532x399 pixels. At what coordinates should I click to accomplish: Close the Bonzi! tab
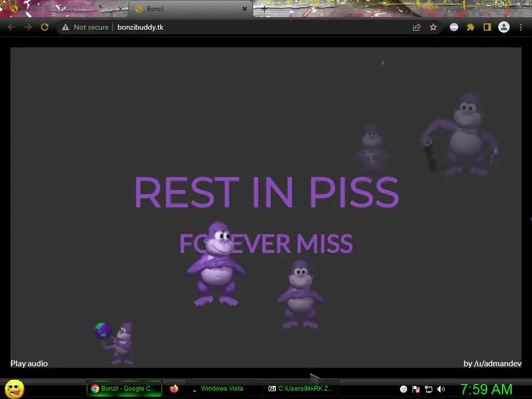pos(245,9)
